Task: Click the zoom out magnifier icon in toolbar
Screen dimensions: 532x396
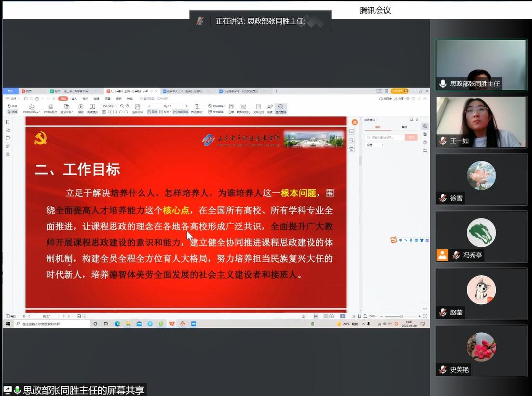Action: click(x=122, y=106)
